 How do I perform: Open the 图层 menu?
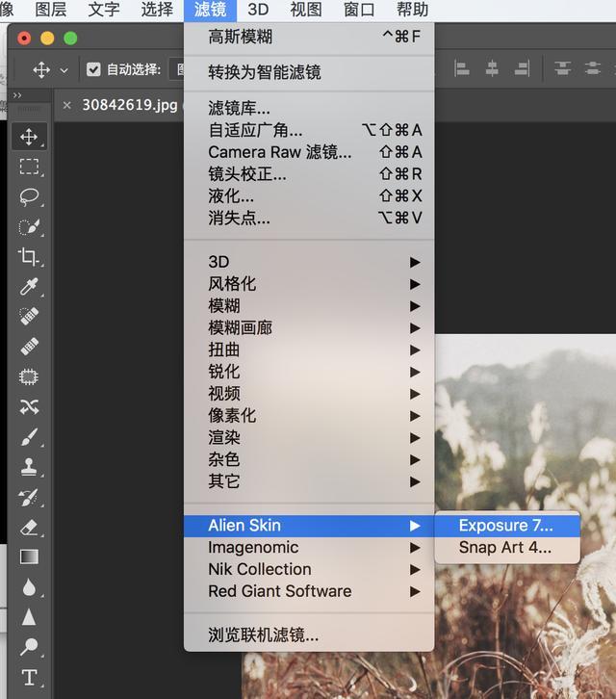click(51, 10)
